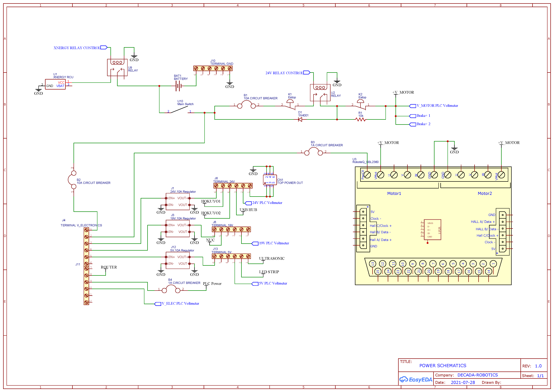Click the POWER SCHEMATICS title text

tap(443, 366)
